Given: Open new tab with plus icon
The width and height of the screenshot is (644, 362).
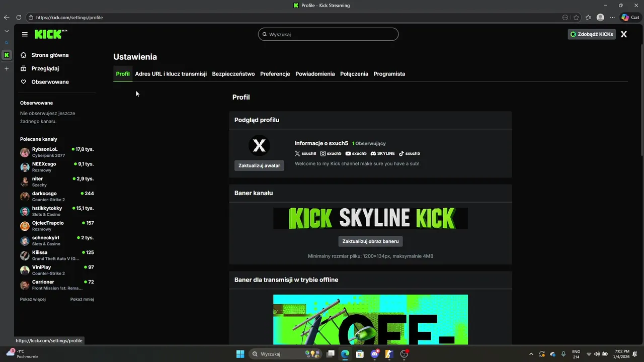Looking at the screenshot, I should 7,68.
